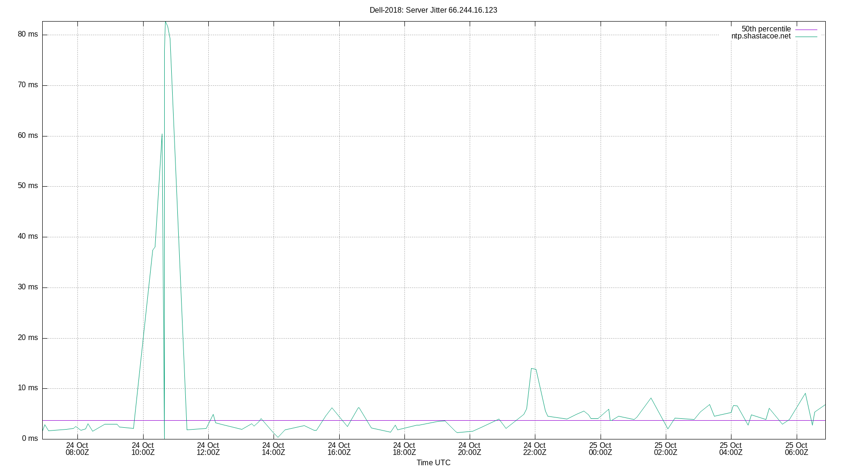The image size is (868, 469).
Task: Click the '40 ms' y-axis tick label
Action: (28, 236)
